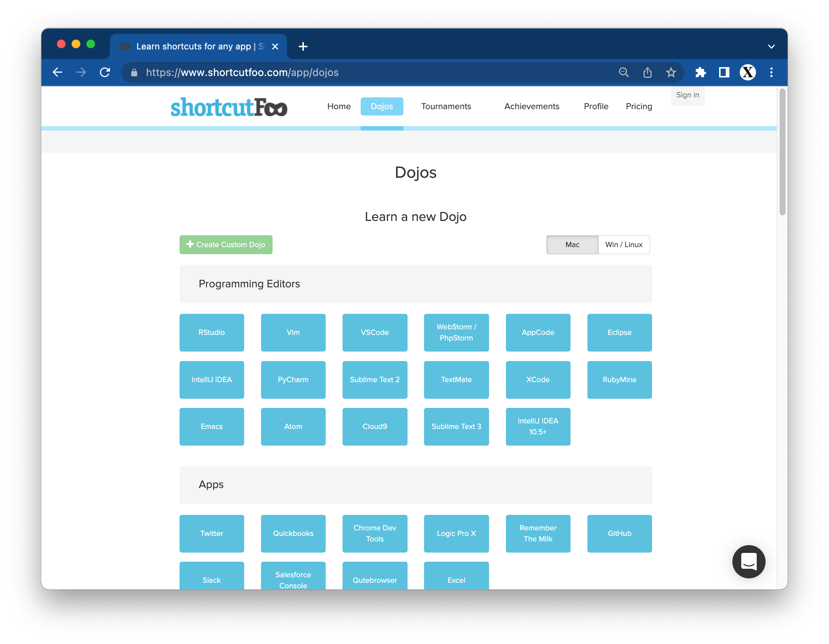The height and width of the screenshot is (644, 829).
Task: Open the Eclipse dojo
Action: pyautogui.click(x=620, y=333)
